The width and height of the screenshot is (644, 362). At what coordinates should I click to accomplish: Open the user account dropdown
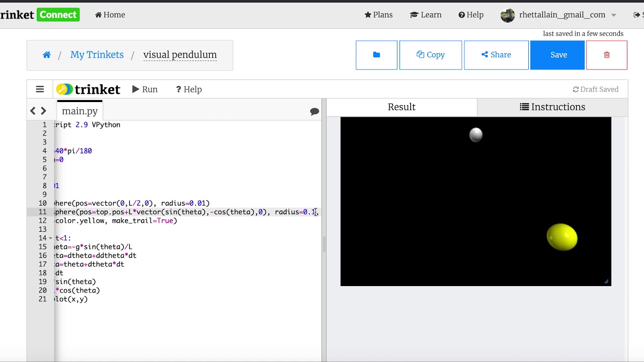click(558, 15)
